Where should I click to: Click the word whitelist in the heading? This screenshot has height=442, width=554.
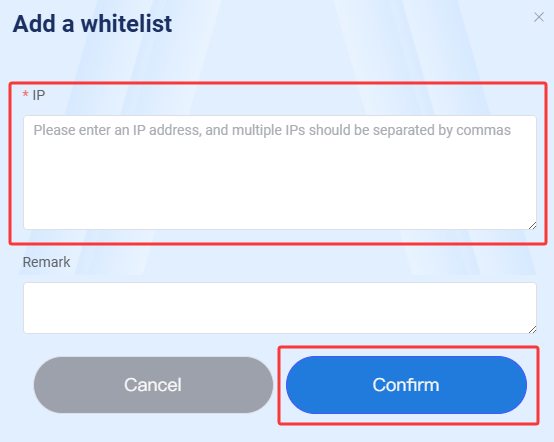click(x=126, y=24)
